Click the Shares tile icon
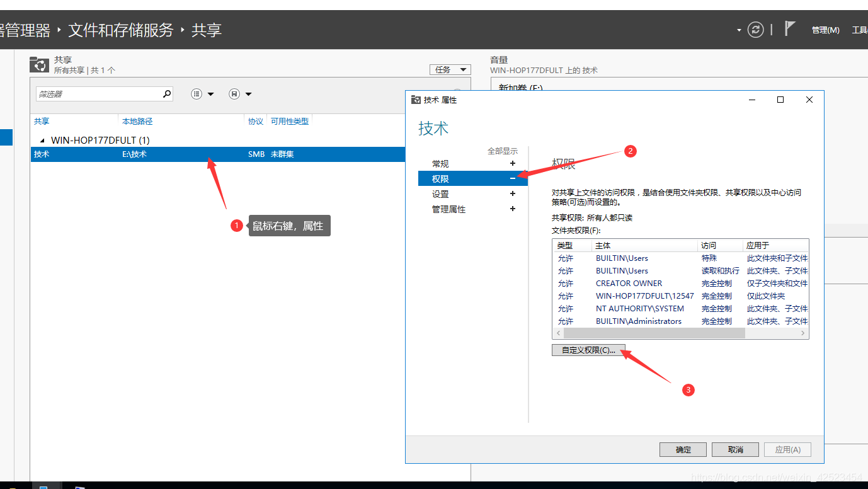 click(39, 64)
